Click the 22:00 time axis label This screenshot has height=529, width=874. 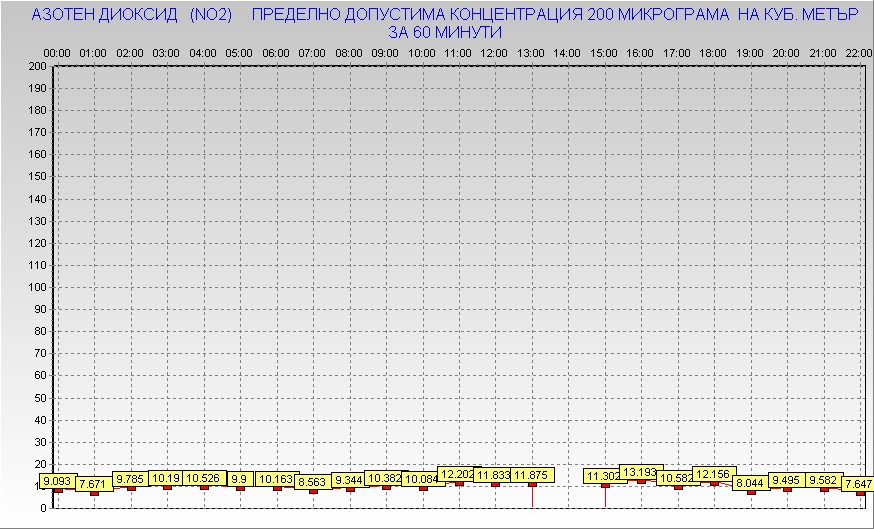click(x=859, y=52)
